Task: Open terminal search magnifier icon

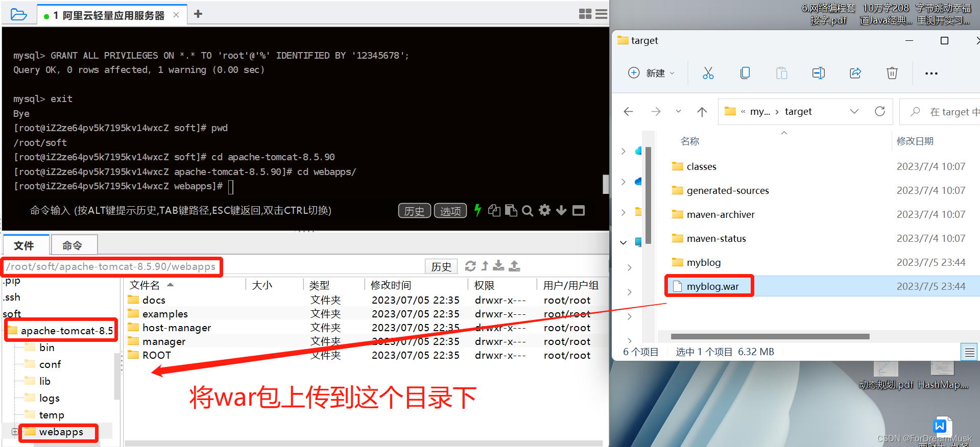Action: [x=528, y=211]
